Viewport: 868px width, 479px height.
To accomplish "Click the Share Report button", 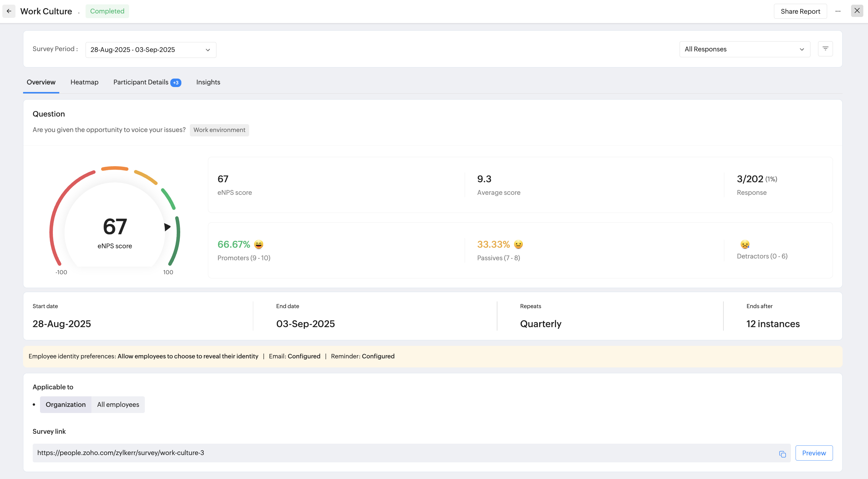I will click(800, 11).
